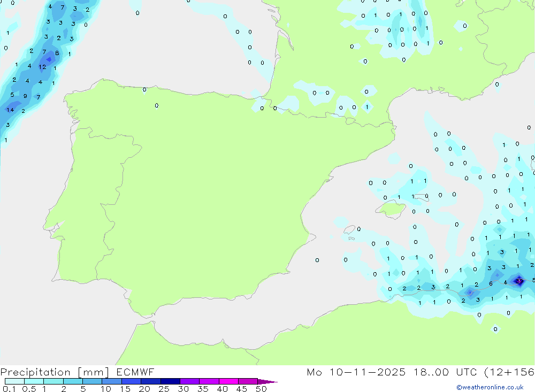The height and width of the screenshot is (392, 535).
Task: Click the purple arrow tip ending the legend
Action: 268,382
